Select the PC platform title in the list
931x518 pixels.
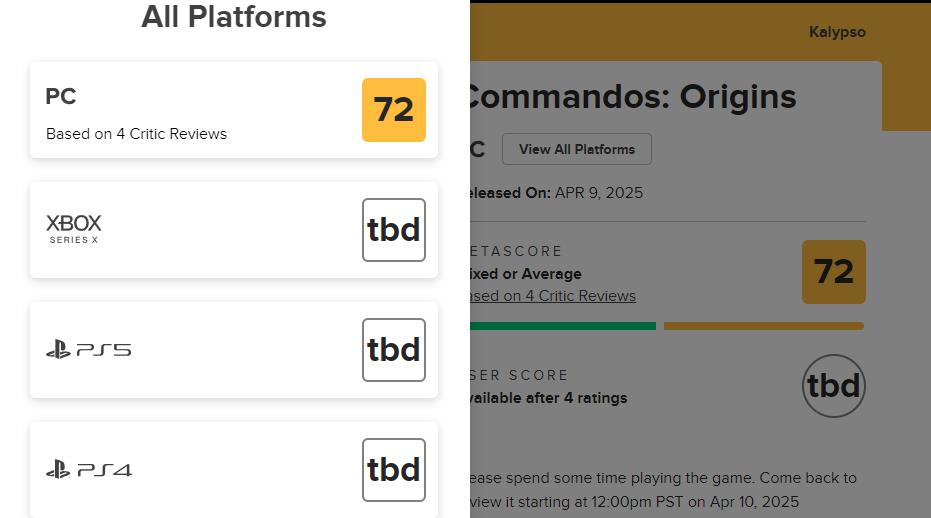(61, 97)
